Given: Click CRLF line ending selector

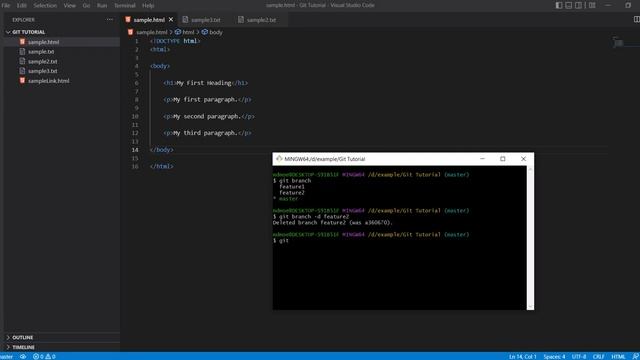Looking at the screenshot, I should coord(598,356).
